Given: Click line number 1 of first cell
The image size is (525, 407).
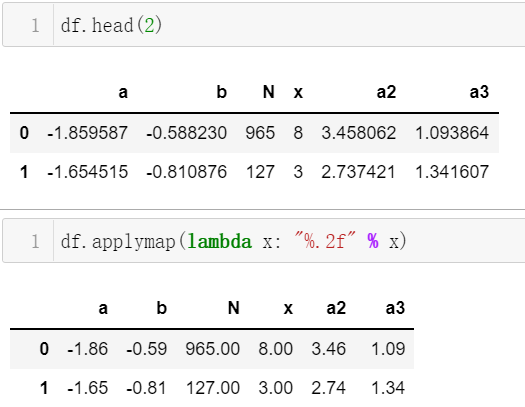Looking at the screenshot, I should [35, 25].
